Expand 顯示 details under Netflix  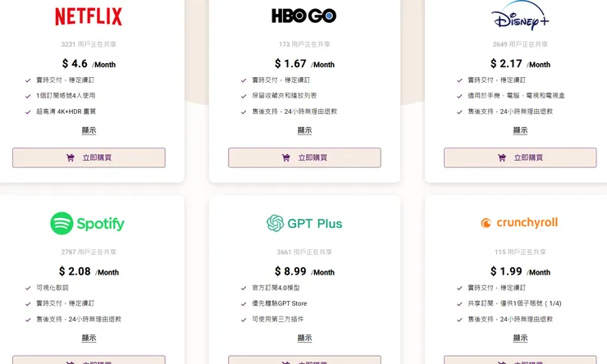(89, 130)
